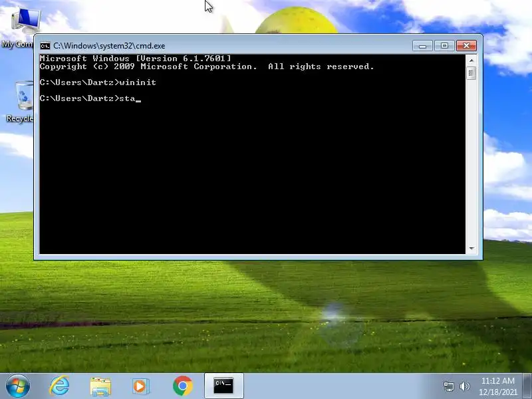Minimize the cmd.exe window
This screenshot has height=399, width=532.
422,45
